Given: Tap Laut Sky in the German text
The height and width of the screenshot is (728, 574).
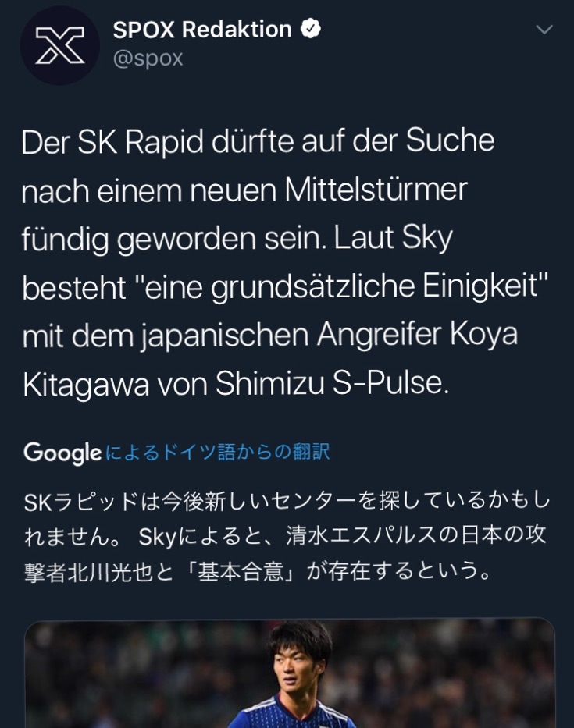Looking at the screenshot, I should click(x=393, y=238).
